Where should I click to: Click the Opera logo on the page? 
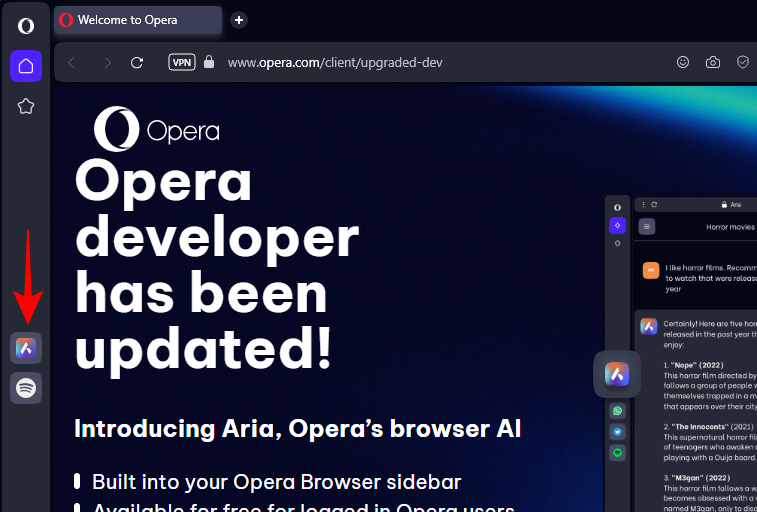coord(156,130)
